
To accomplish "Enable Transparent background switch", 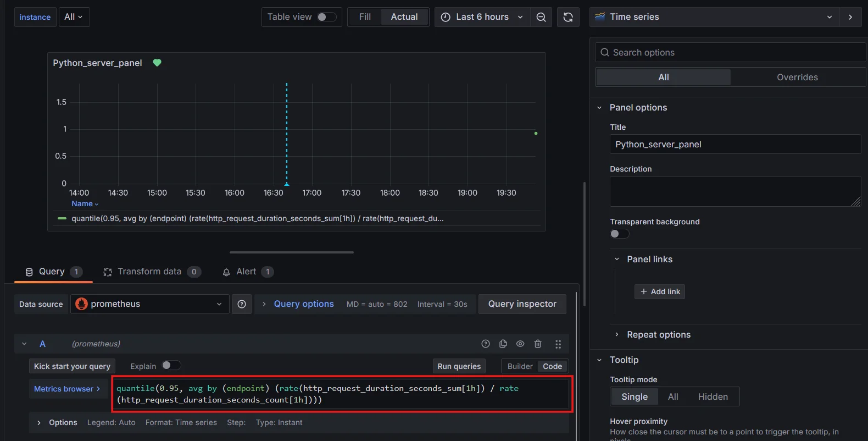I will pos(620,234).
